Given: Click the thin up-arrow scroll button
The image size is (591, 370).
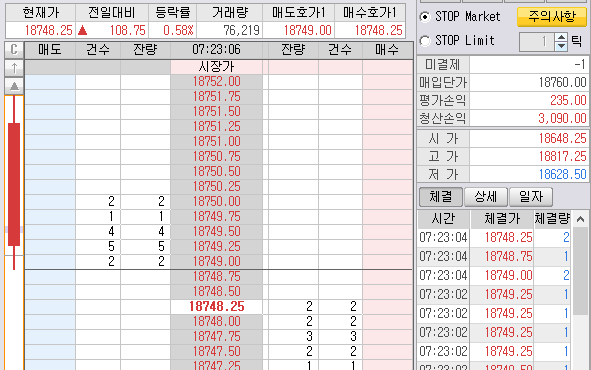Looking at the screenshot, I should click(x=14, y=68).
